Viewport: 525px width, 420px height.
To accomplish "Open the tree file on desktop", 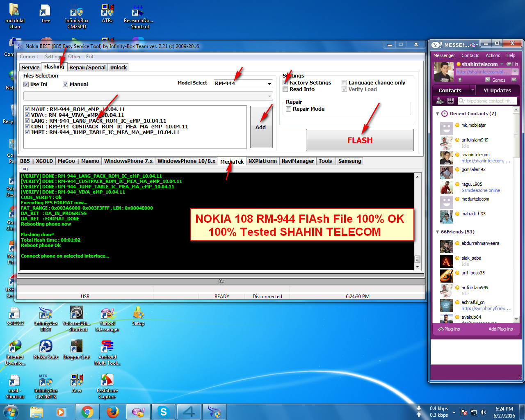I will pos(46,14).
